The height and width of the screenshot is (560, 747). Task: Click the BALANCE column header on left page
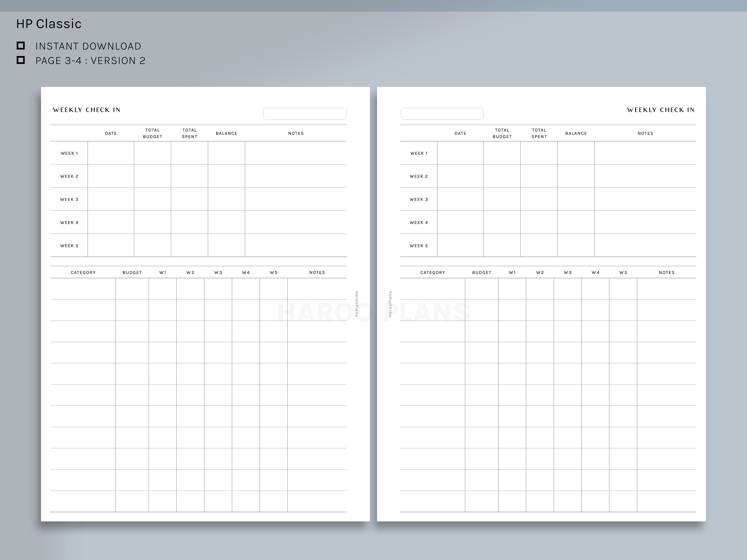(x=227, y=133)
